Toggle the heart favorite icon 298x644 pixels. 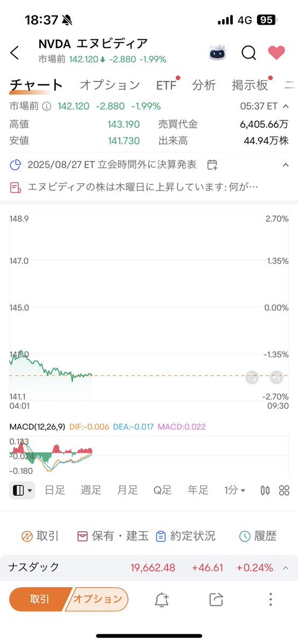(276, 52)
